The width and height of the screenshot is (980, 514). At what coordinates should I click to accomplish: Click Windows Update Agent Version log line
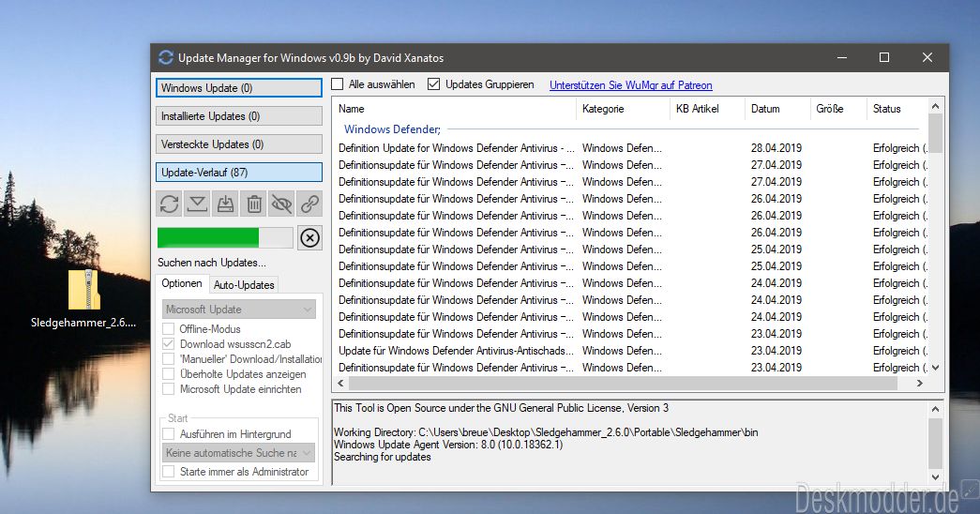pos(448,445)
